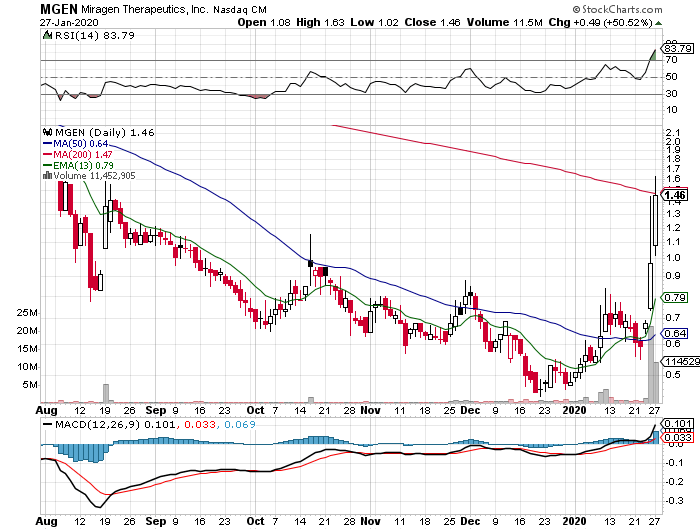Select the green EMA(13) legend line

tap(47, 165)
